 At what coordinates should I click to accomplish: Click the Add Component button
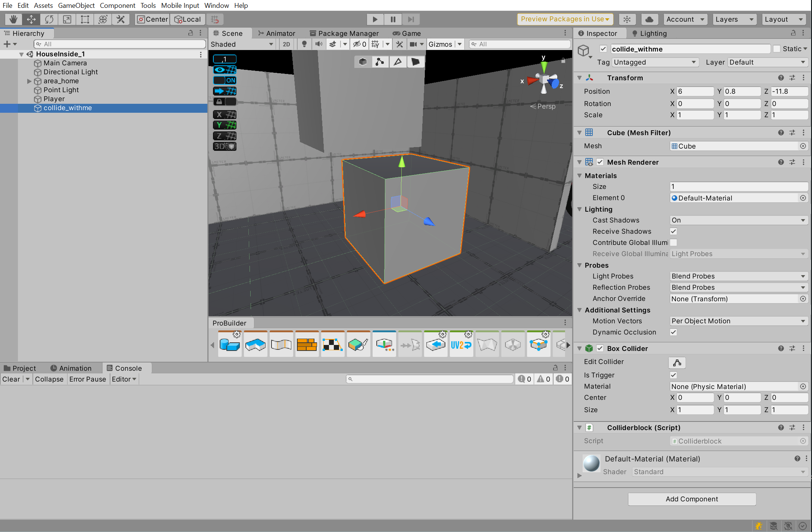pos(692,499)
